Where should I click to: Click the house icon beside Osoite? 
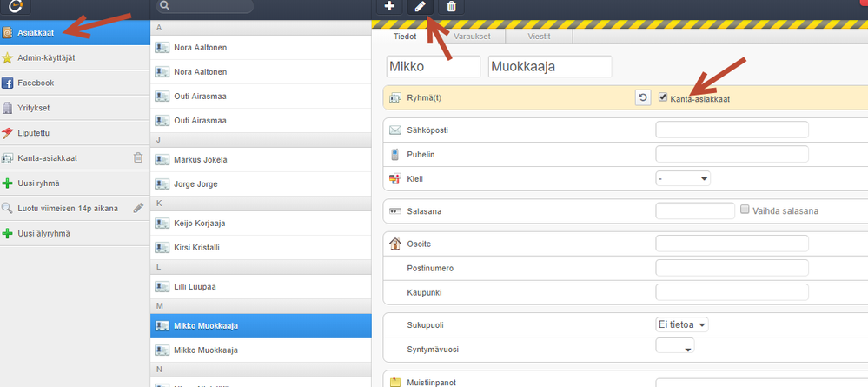[x=394, y=244]
